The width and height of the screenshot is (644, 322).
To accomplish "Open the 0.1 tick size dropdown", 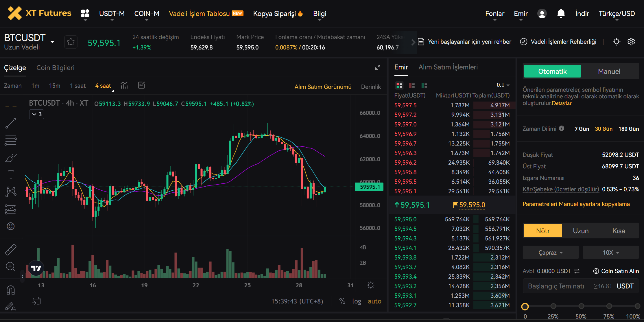I will (503, 85).
